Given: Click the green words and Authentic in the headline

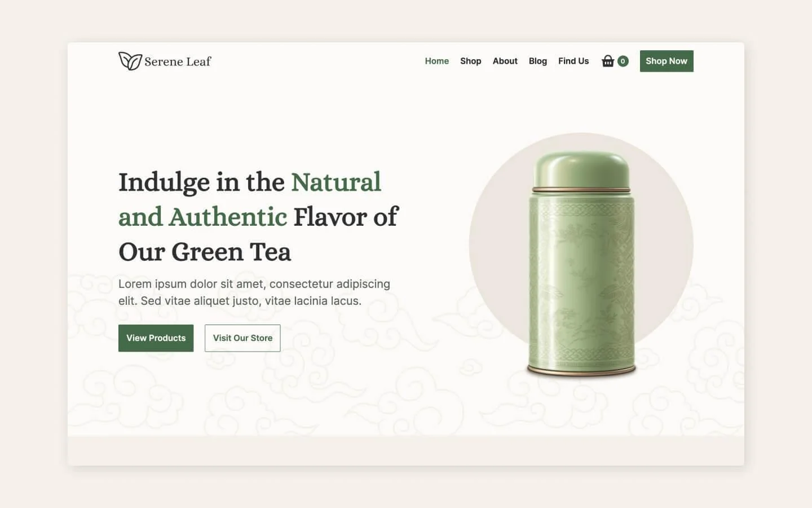Looking at the screenshot, I should tap(203, 217).
